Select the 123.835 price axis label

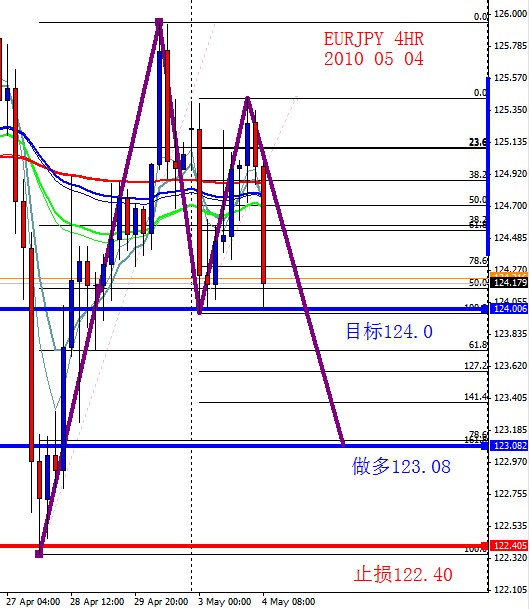pyautogui.click(x=511, y=334)
